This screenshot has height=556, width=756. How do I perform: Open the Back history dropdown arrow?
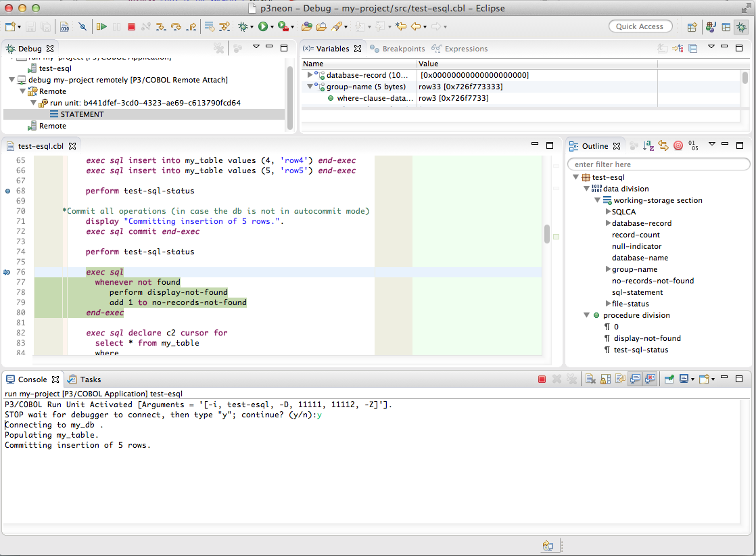click(425, 27)
